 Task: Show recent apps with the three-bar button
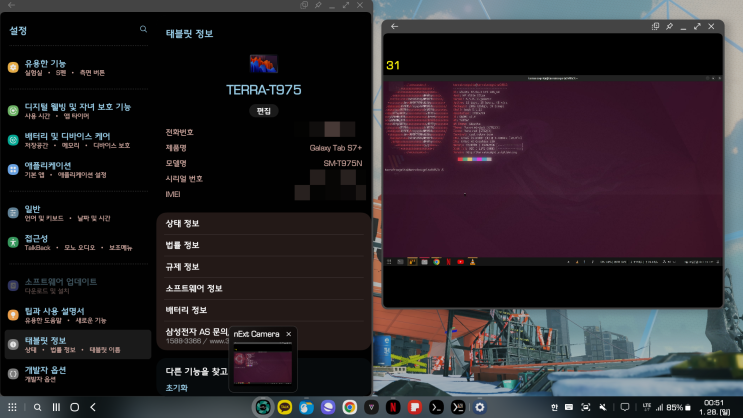click(x=56, y=408)
